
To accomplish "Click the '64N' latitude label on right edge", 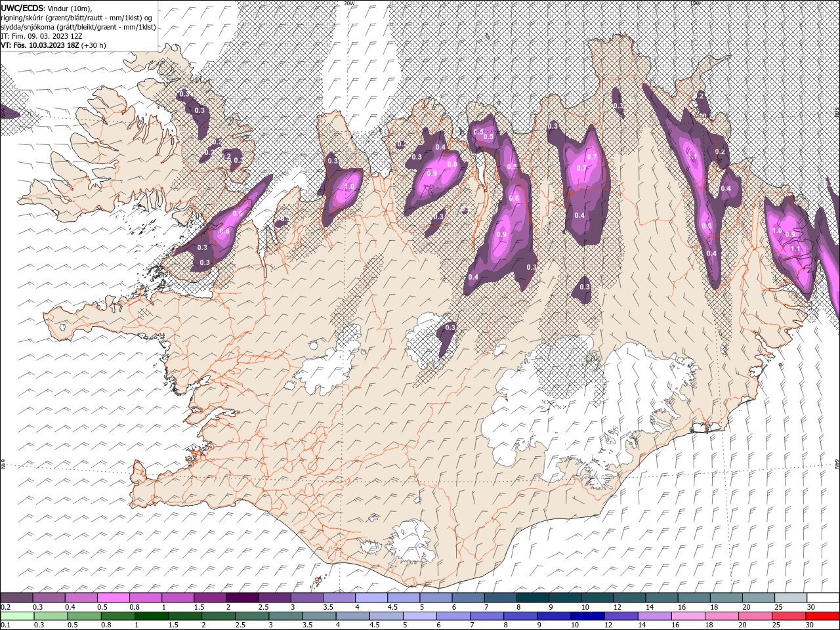I will 837,465.
